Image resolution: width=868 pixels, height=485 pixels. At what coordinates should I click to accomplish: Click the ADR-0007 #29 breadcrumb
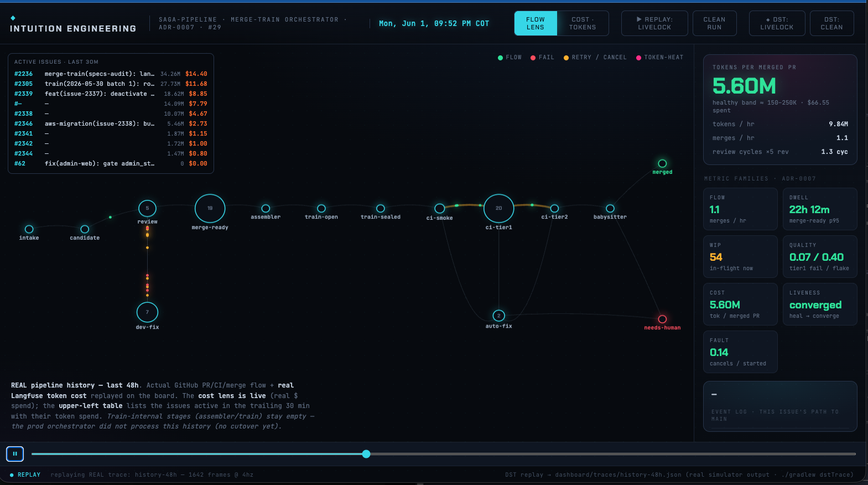190,27
